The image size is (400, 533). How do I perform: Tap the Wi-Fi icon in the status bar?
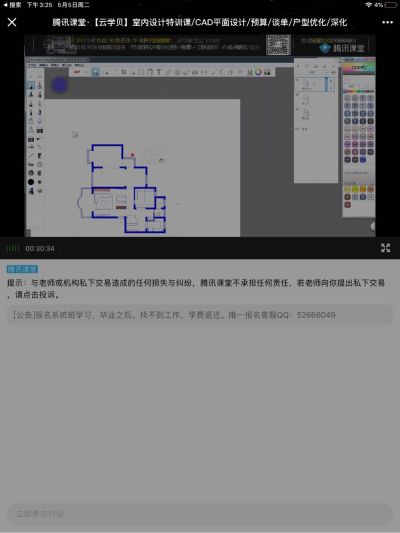[x=369, y=5]
